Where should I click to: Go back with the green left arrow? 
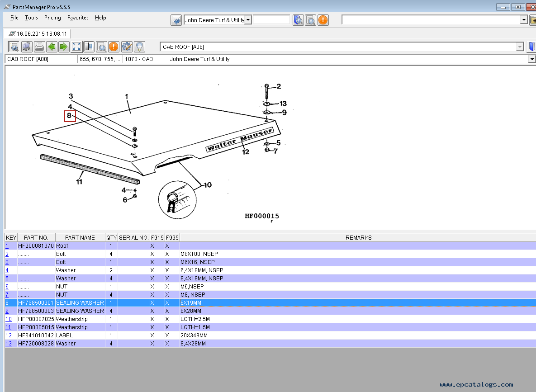tap(52, 47)
